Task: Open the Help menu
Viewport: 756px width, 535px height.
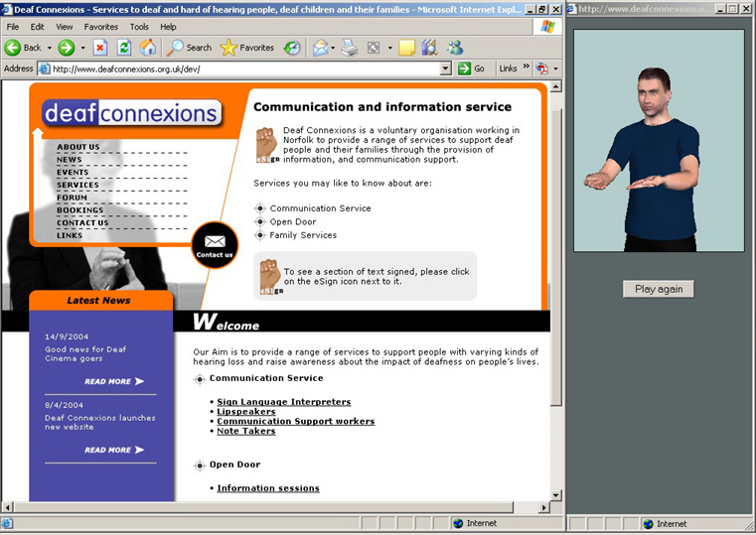Action: pos(168,27)
